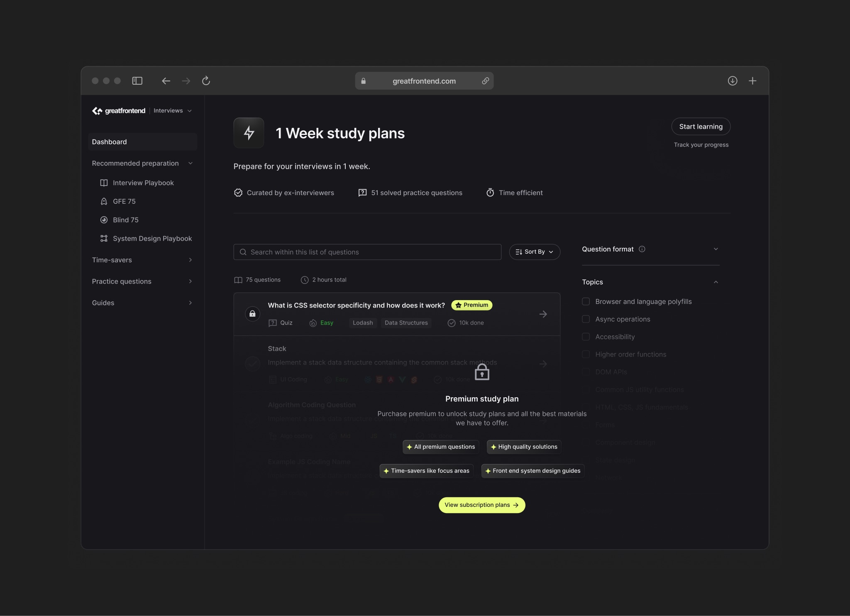The width and height of the screenshot is (850, 616).
Task: Open System Design Playbook from sidebar
Action: [x=152, y=239]
